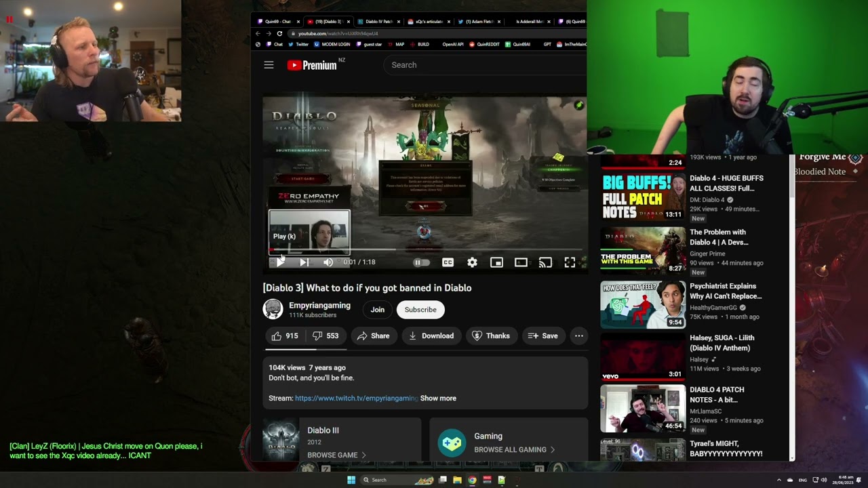Image resolution: width=868 pixels, height=488 pixels.
Task: Open the MAP bookmark
Action: [x=395, y=45]
